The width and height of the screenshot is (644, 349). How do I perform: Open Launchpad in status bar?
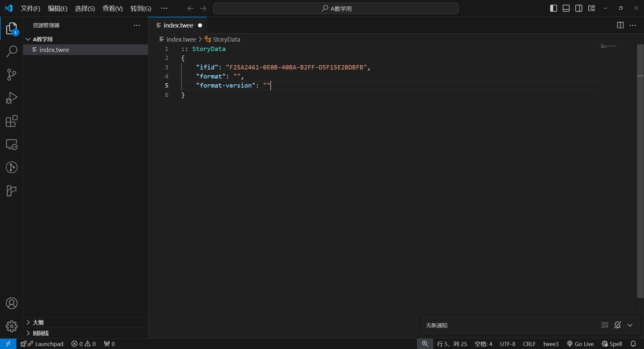coord(42,344)
